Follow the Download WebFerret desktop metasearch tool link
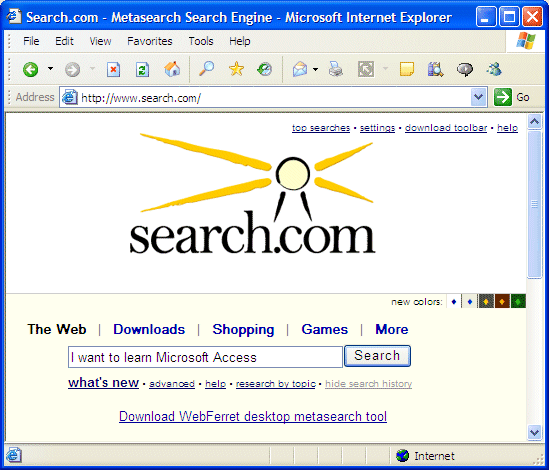549x470 pixels. tap(253, 416)
